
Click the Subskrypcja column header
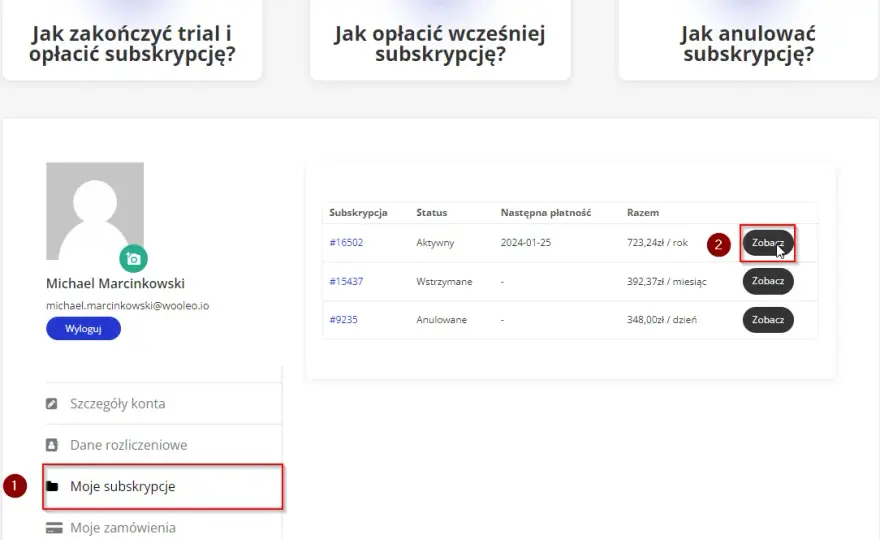pyautogui.click(x=358, y=213)
